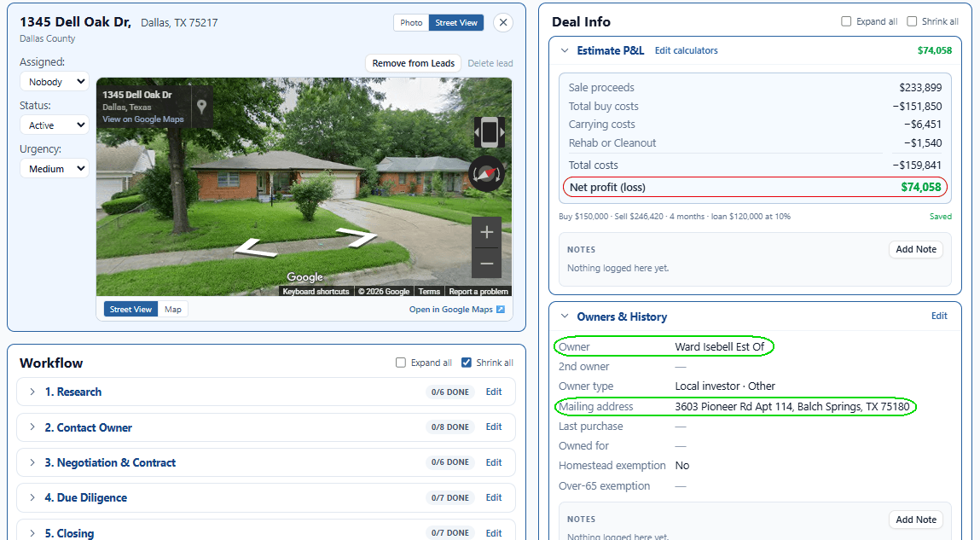Click the mailing address 3603 Pioneer Rd

792,407
